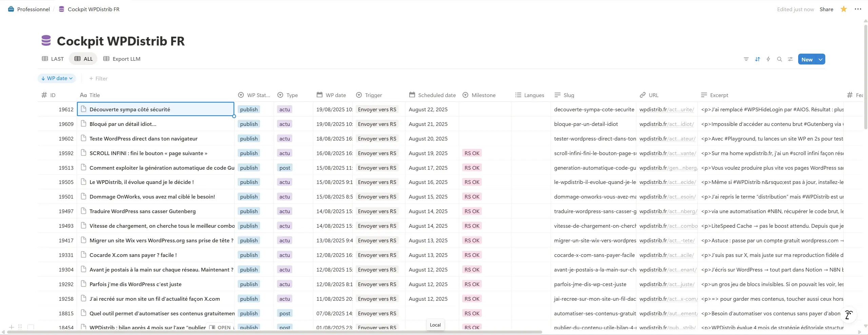
Task: Open the Langues column header menu
Action: tap(531, 95)
